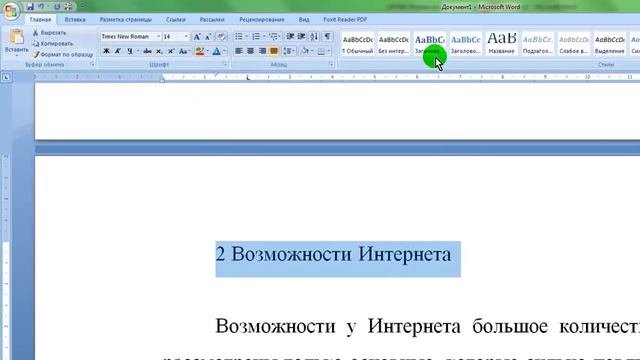Save document via quick access toolbar

[30, 7]
